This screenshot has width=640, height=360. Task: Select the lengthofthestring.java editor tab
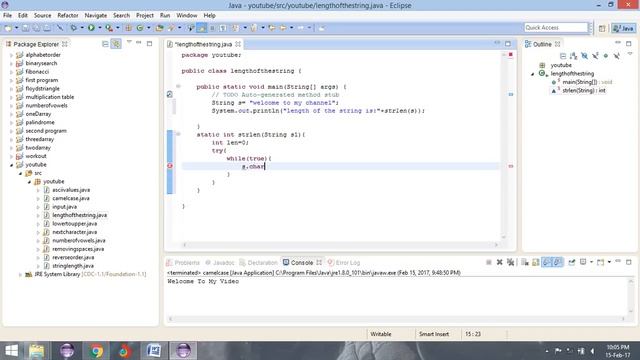203,44
